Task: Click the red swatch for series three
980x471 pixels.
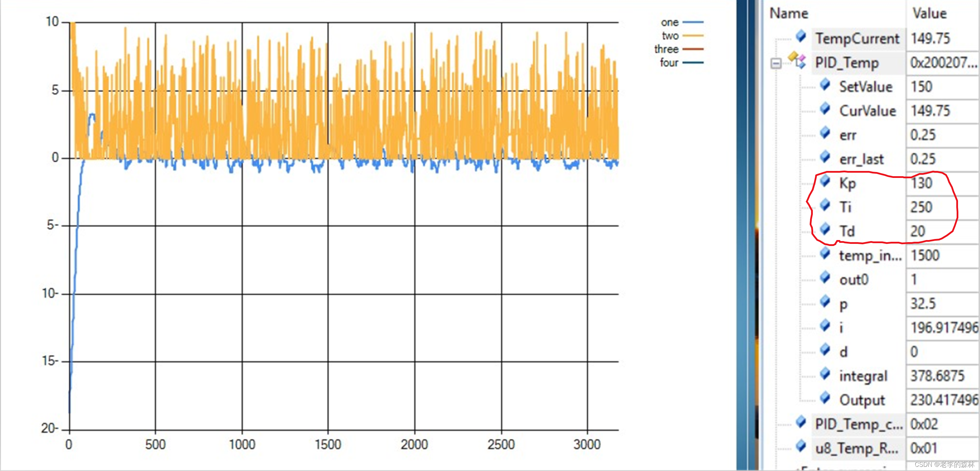Action: click(x=693, y=49)
